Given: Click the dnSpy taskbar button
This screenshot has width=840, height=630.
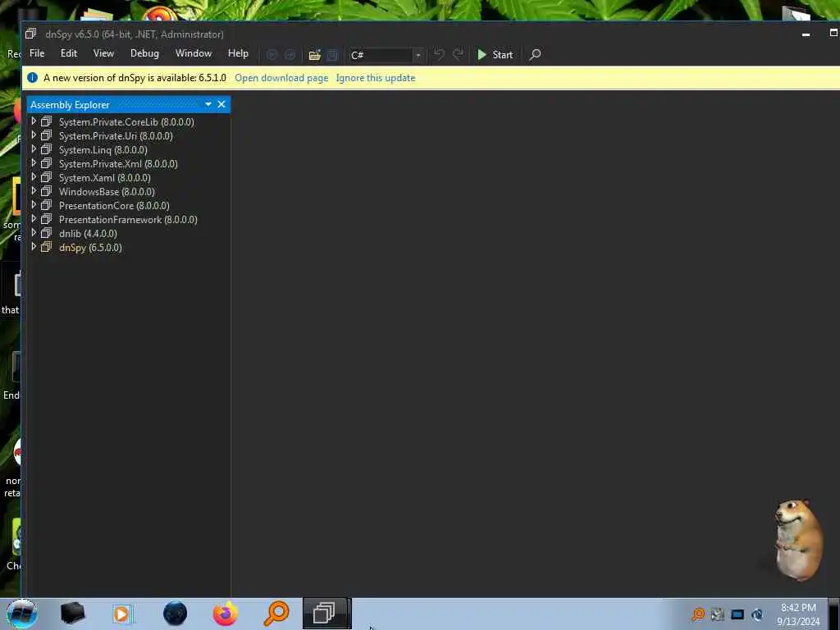Looking at the screenshot, I should click(x=326, y=614).
